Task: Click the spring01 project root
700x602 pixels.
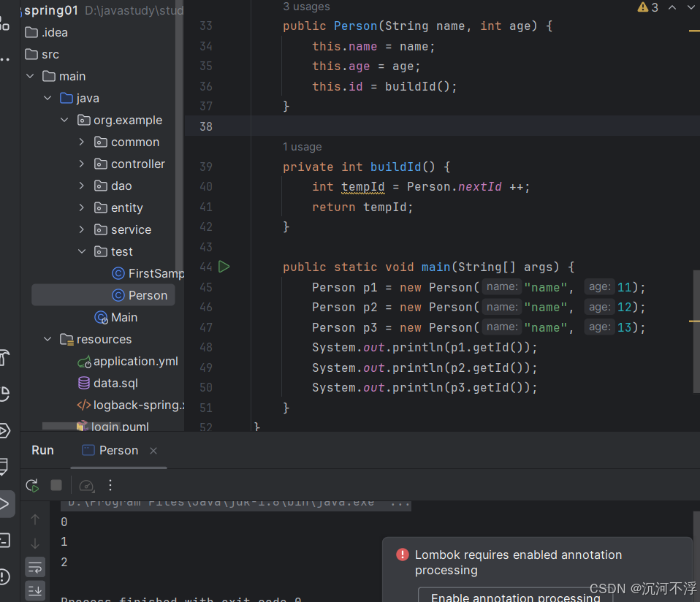Action: pos(51,10)
